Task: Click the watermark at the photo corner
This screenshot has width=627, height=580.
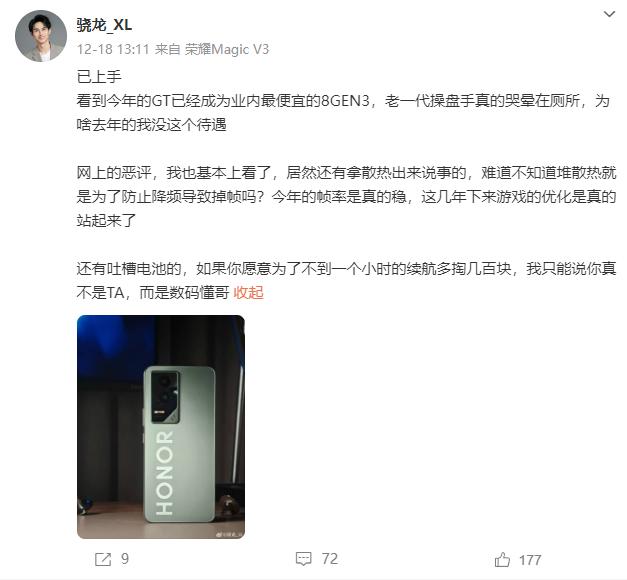Action: pos(230,534)
